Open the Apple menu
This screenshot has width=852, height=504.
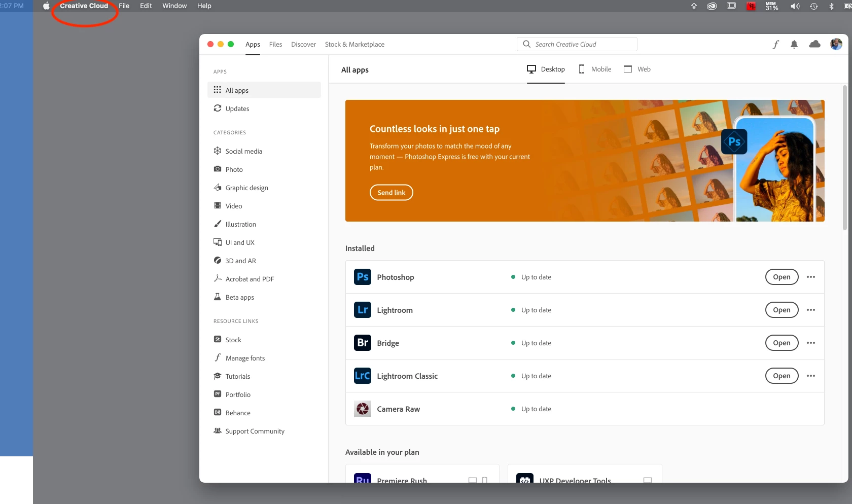46,6
